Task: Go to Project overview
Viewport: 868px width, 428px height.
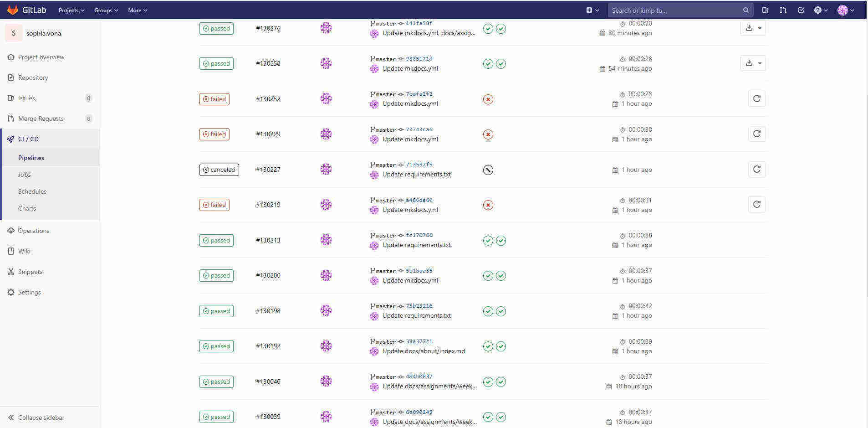Action: [41, 57]
